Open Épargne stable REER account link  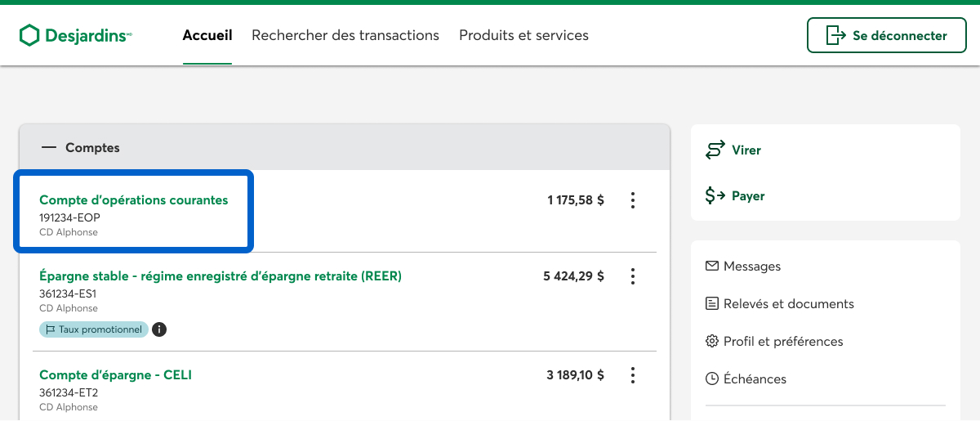(220, 276)
